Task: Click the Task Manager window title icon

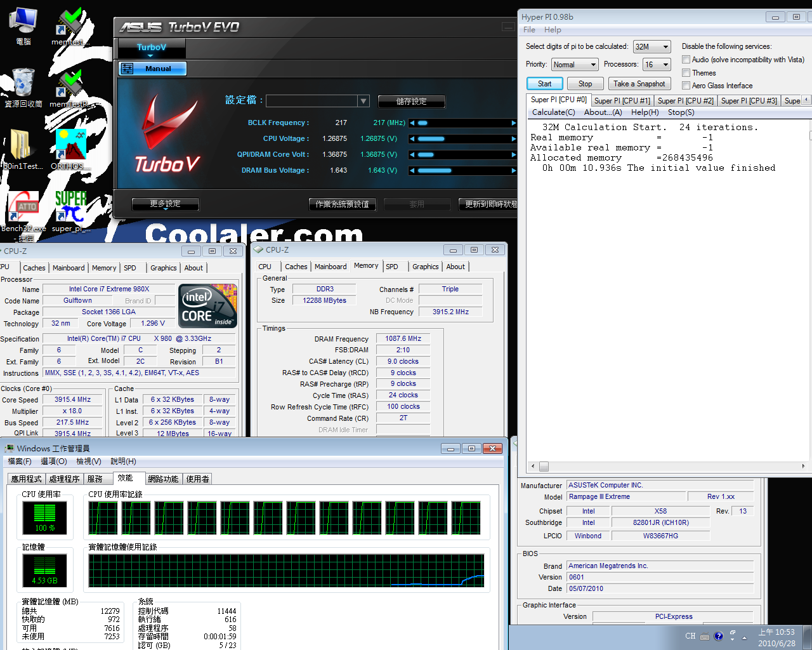Action: [10, 448]
